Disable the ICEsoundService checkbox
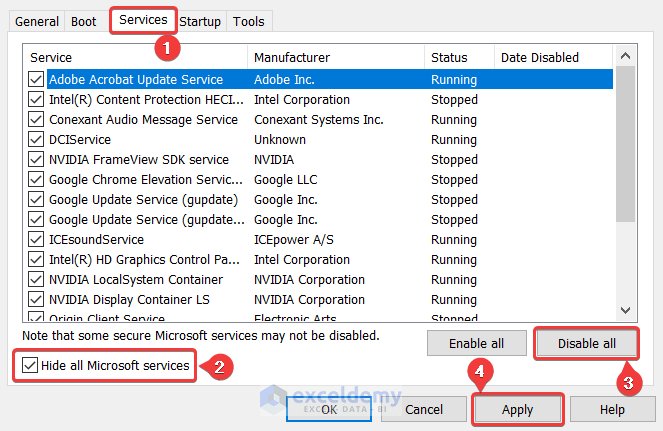This screenshot has width=663, height=431. coord(36,240)
